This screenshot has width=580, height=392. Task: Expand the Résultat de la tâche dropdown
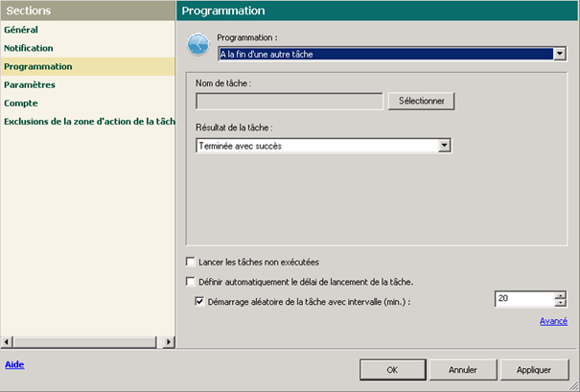(x=444, y=146)
